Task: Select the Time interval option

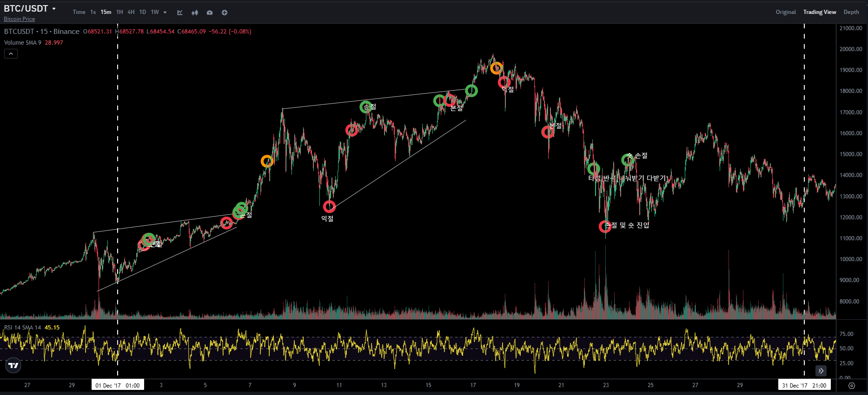Action: [79, 12]
